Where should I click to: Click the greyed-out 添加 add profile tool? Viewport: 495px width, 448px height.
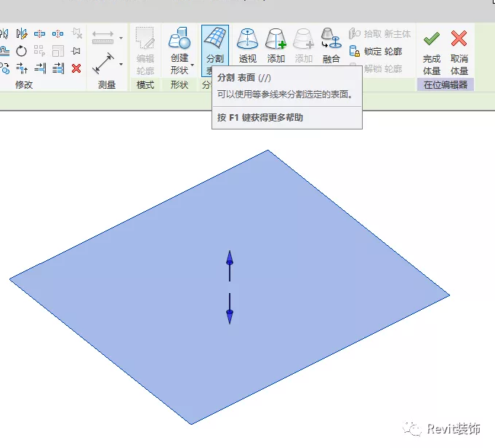303,45
